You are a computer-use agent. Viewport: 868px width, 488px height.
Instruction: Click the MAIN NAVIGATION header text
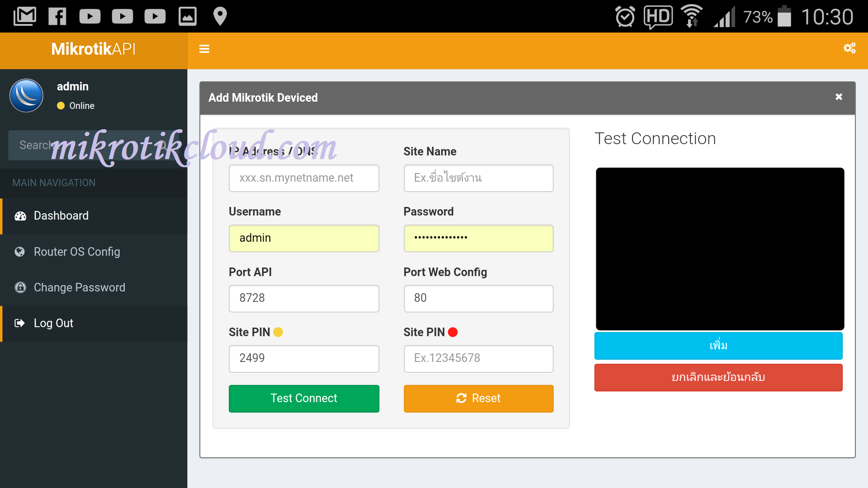point(54,183)
